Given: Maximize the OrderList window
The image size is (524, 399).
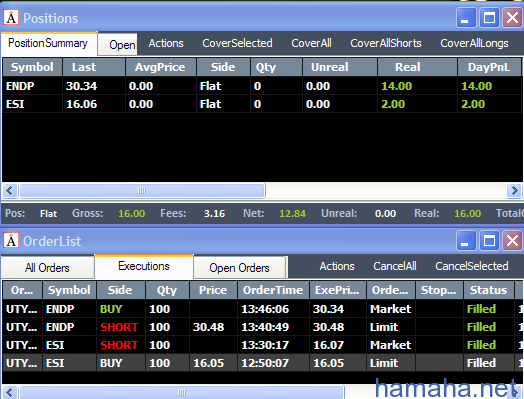Looking at the screenshot, I should pos(489,240).
